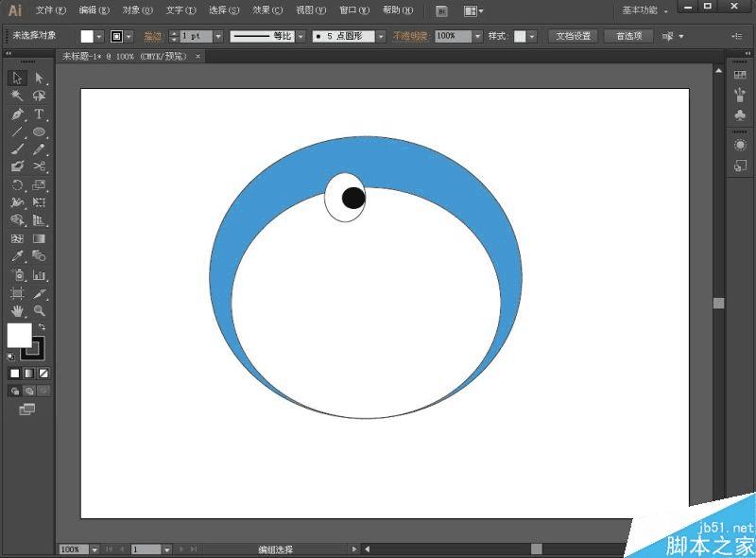Screen dimensions: 756x558
Task: Click the large white Fill color swatch
Action: point(19,335)
